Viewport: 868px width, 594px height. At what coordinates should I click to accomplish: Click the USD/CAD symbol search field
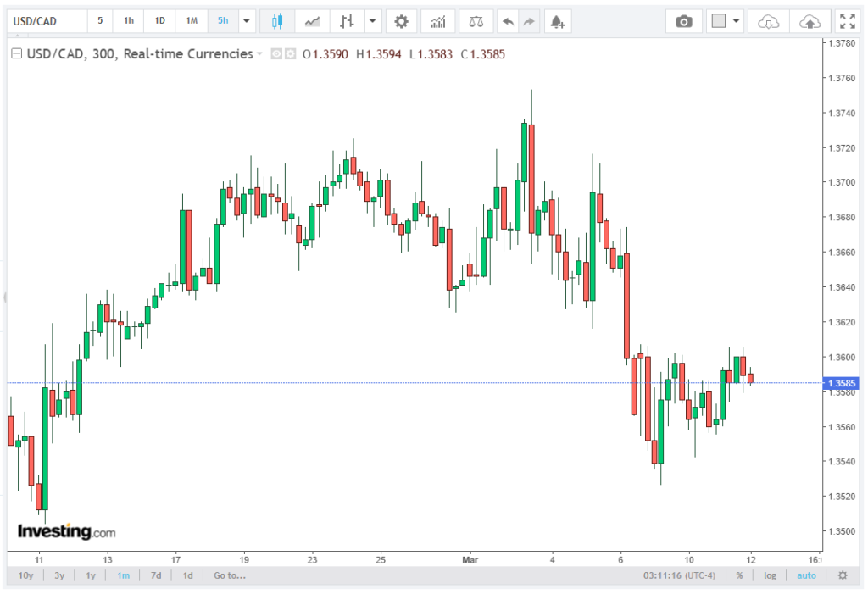coord(47,21)
